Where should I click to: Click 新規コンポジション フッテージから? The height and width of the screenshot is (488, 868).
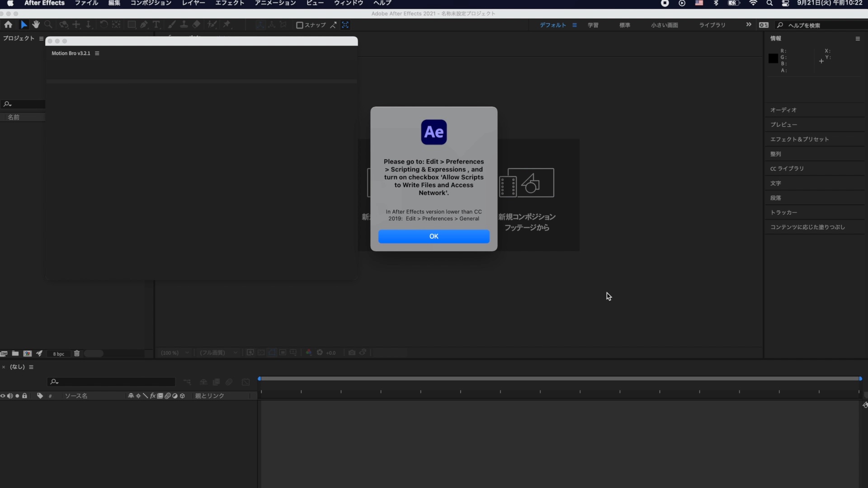point(527,199)
